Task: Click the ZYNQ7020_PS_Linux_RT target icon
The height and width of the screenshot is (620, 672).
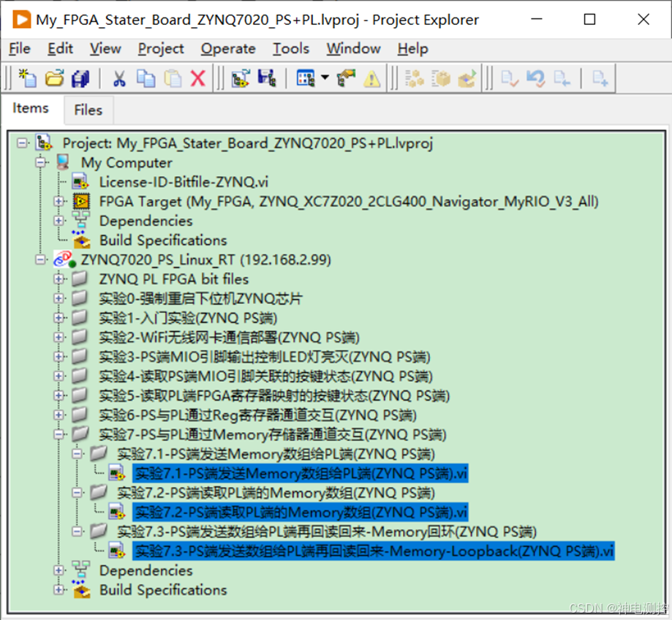Action: pyautogui.click(x=64, y=260)
